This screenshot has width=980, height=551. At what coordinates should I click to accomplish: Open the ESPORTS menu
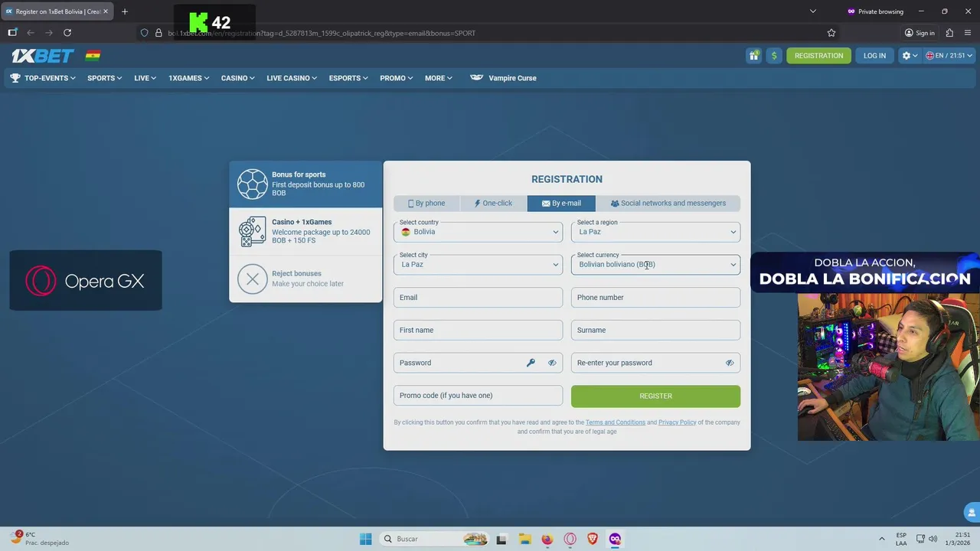[x=348, y=78]
